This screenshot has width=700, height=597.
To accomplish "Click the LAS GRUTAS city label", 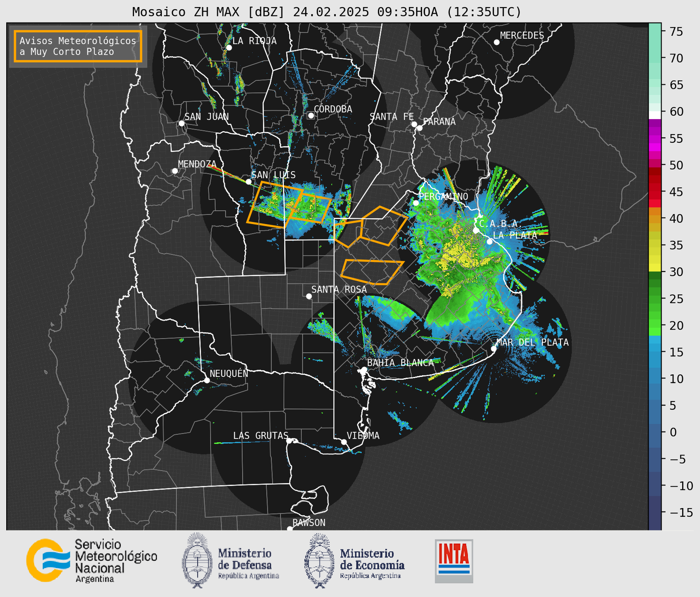I will point(261,436).
